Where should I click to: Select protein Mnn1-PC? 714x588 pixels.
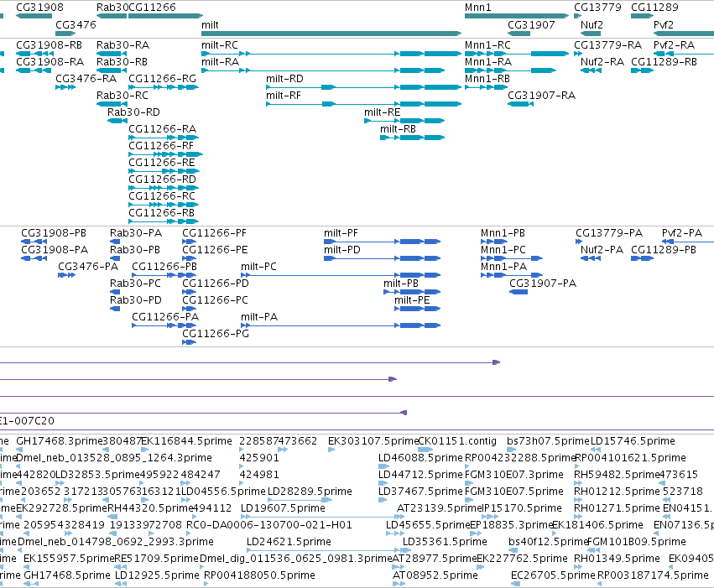(512, 258)
